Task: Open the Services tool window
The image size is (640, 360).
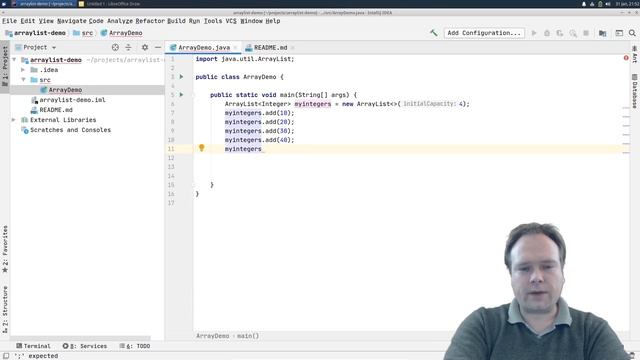Action: [x=85, y=346]
